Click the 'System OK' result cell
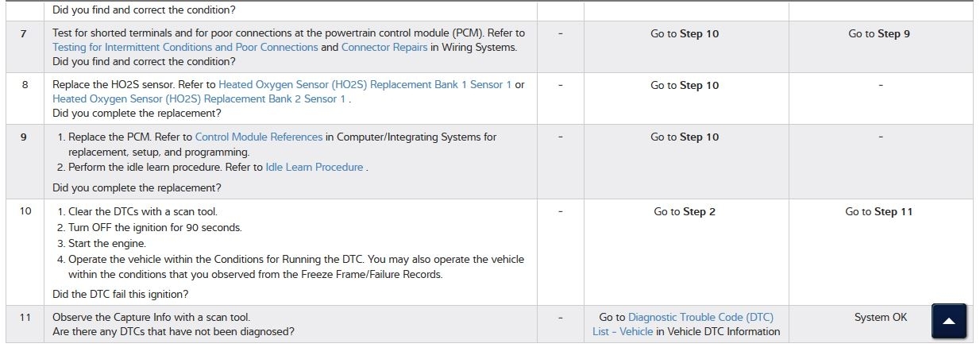Image resolution: width=980 pixels, height=359 pixels. pos(880,317)
